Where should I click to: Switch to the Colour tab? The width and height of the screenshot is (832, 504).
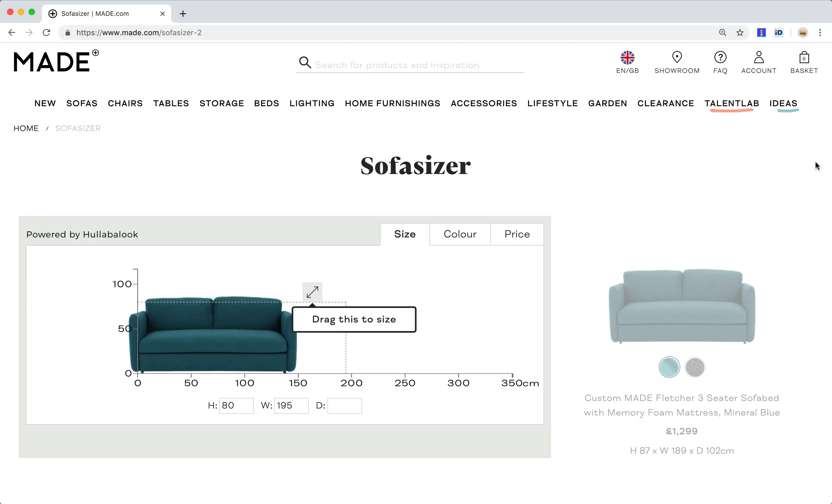coord(460,234)
